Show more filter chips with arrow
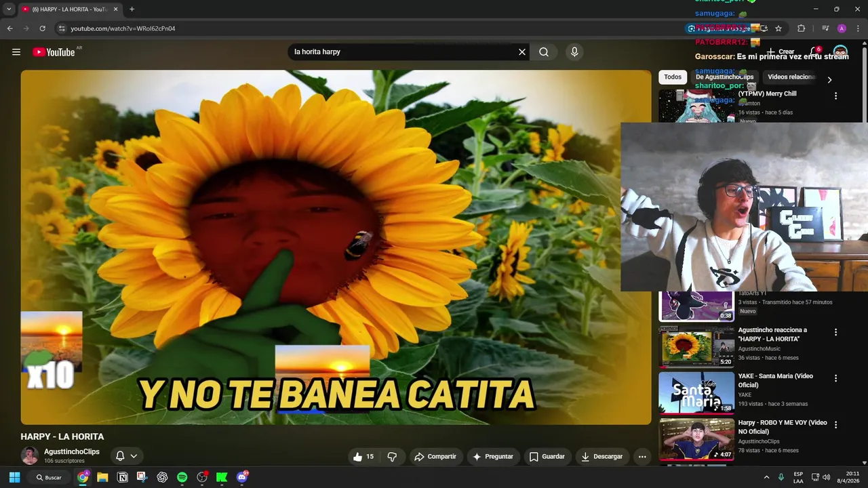 [x=829, y=79]
